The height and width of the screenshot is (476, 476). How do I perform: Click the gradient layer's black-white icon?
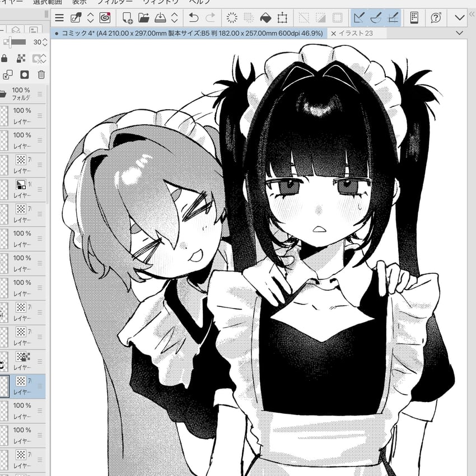click(21, 185)
